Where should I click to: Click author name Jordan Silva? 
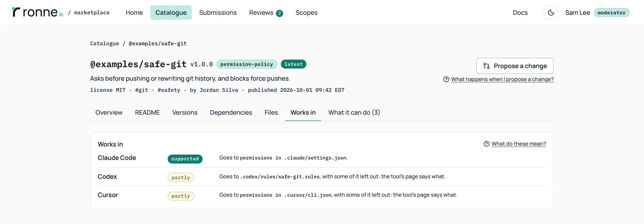pyautogui.click(x=219, y=90)
